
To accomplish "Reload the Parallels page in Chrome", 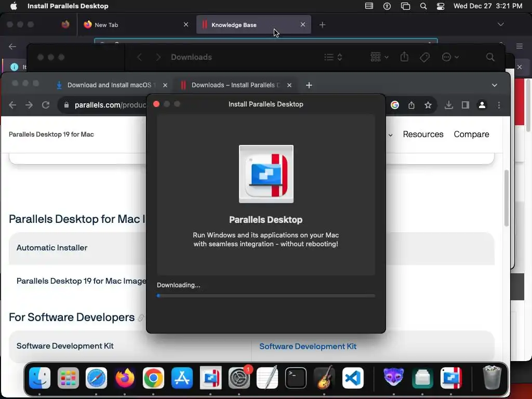I will point(46,105).
